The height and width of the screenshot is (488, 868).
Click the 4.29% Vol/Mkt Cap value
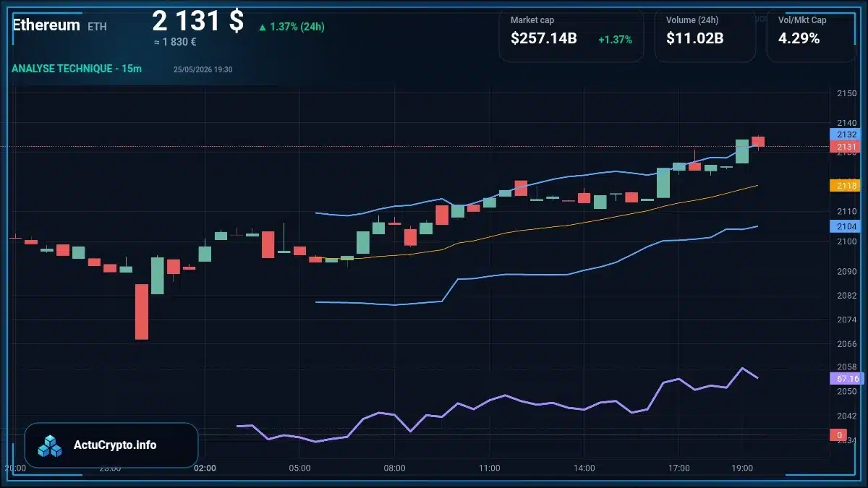click(799, 39)
